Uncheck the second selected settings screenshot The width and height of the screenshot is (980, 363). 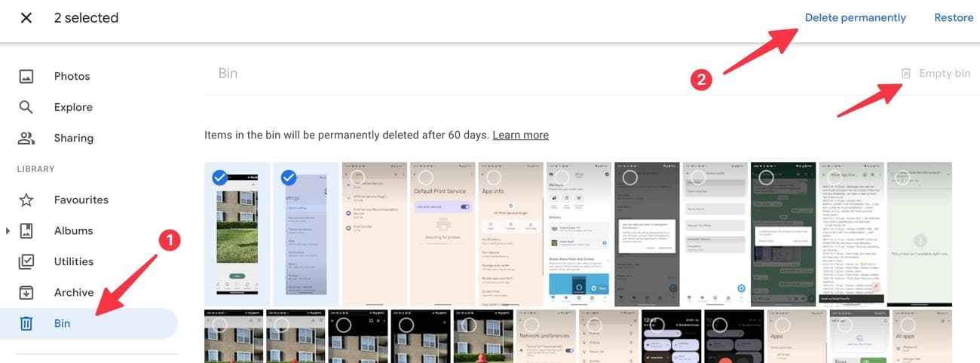point(289,178)
